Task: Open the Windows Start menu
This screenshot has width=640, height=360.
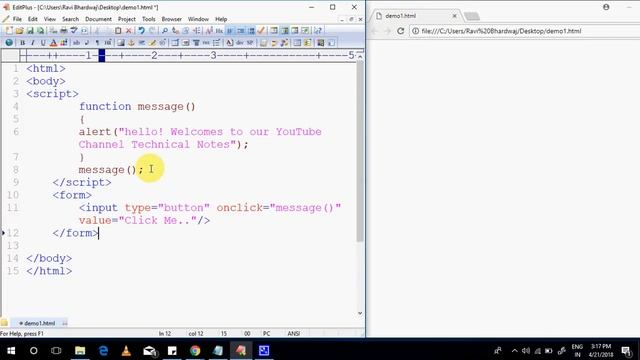Action: [11, 350]
